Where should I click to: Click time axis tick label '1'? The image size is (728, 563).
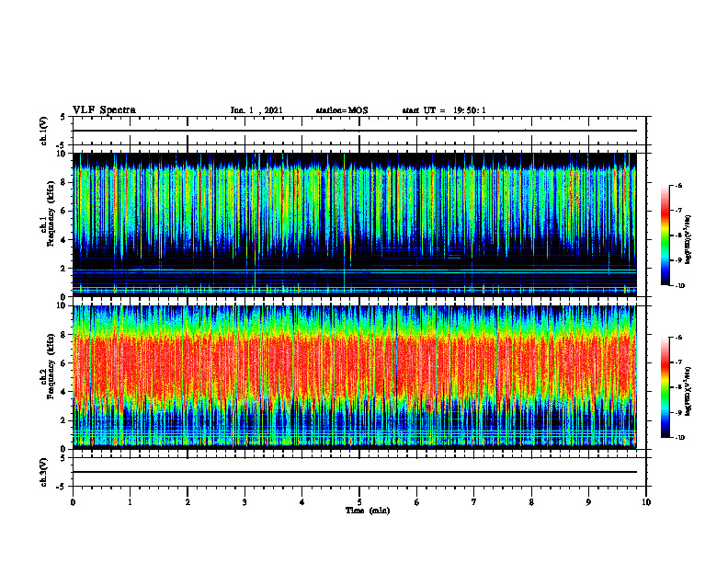pos(130,502)
